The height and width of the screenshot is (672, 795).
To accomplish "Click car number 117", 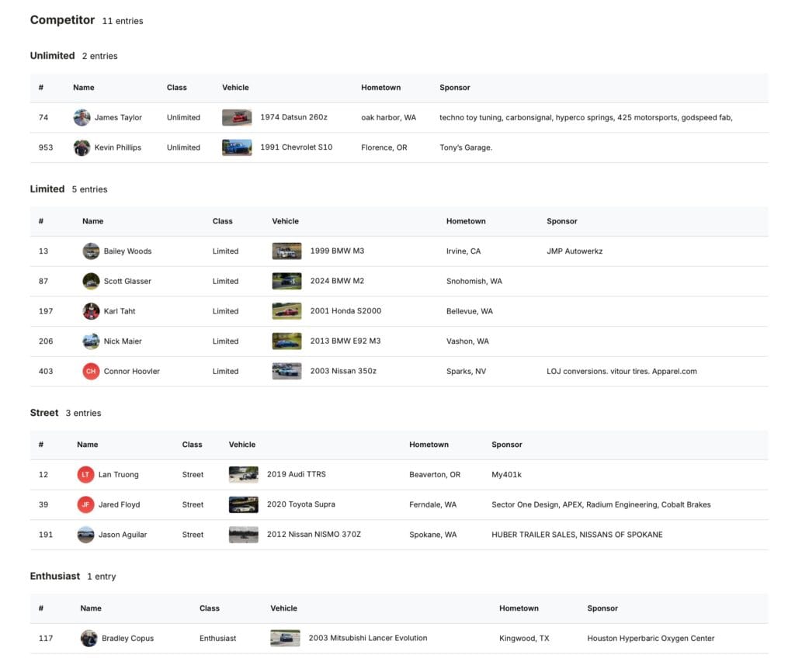I will [46, 638].
